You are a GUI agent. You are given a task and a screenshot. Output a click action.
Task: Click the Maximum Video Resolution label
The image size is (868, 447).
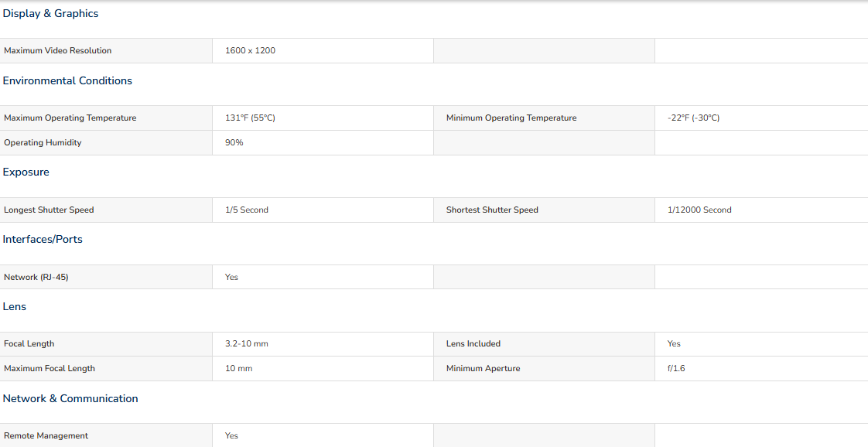(57, 50)
